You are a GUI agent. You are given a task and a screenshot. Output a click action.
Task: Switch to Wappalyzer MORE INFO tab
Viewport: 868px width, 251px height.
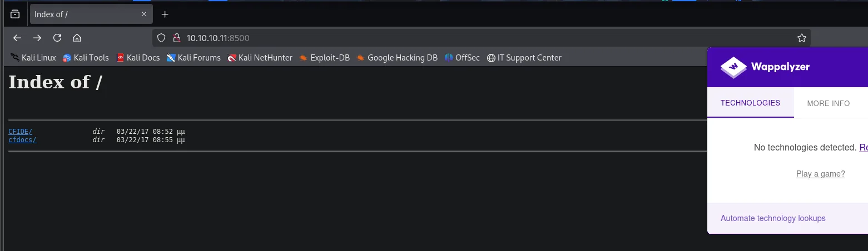pos(829,103)
